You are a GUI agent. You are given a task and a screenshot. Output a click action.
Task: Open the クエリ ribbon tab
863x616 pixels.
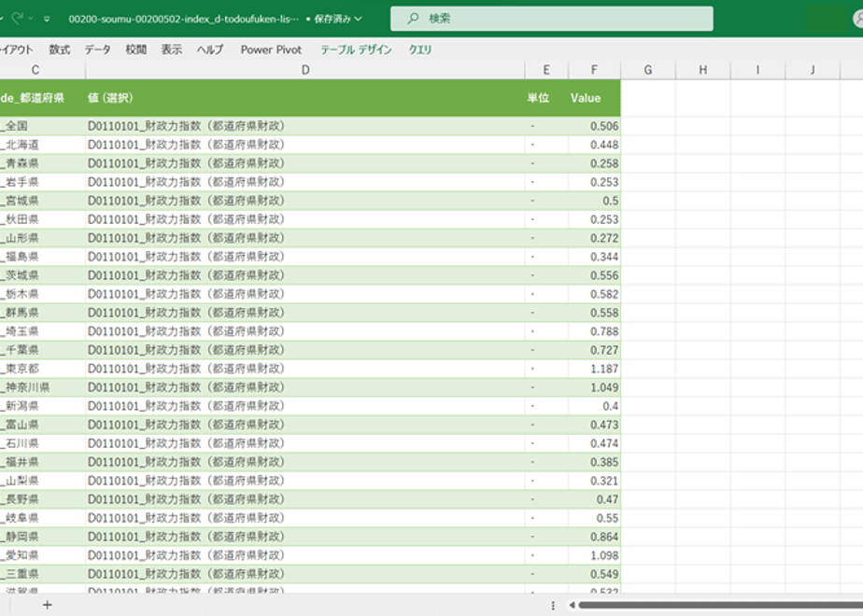point(420,49)
